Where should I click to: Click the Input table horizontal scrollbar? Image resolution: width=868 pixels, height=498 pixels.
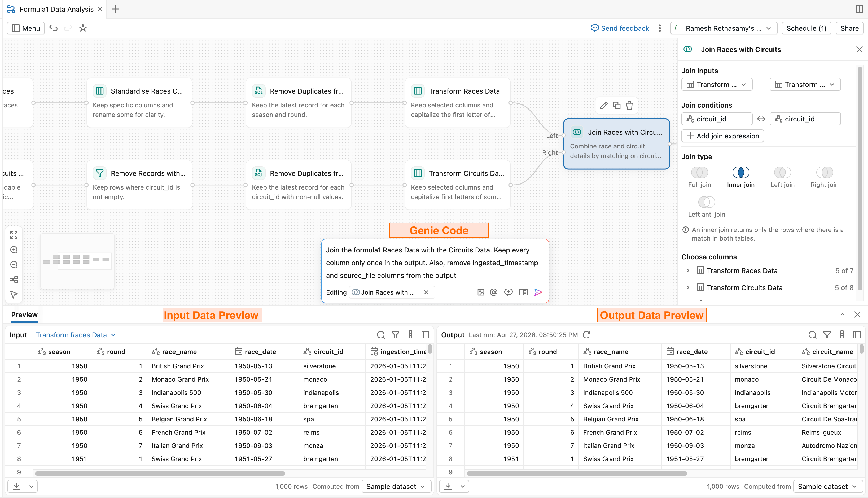coord(160,473)
